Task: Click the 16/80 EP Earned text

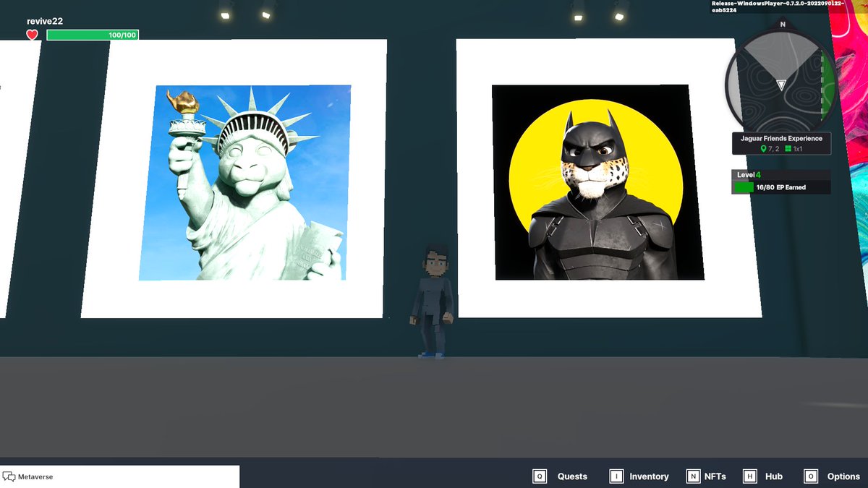Action: point(780,187)
